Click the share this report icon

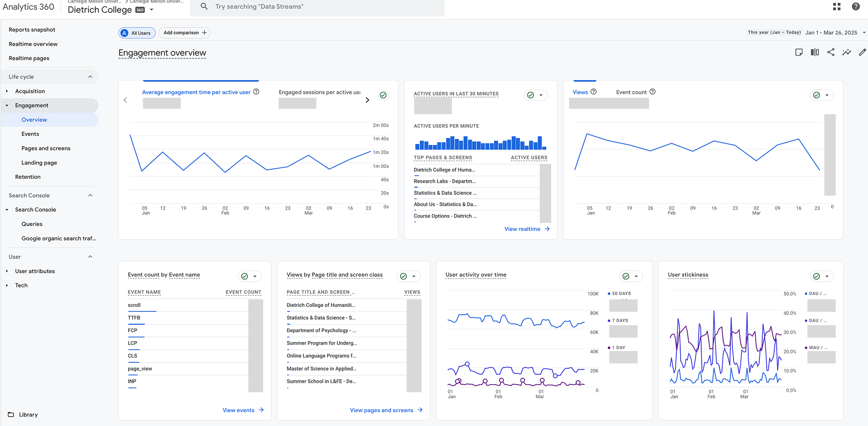(831, 52)
